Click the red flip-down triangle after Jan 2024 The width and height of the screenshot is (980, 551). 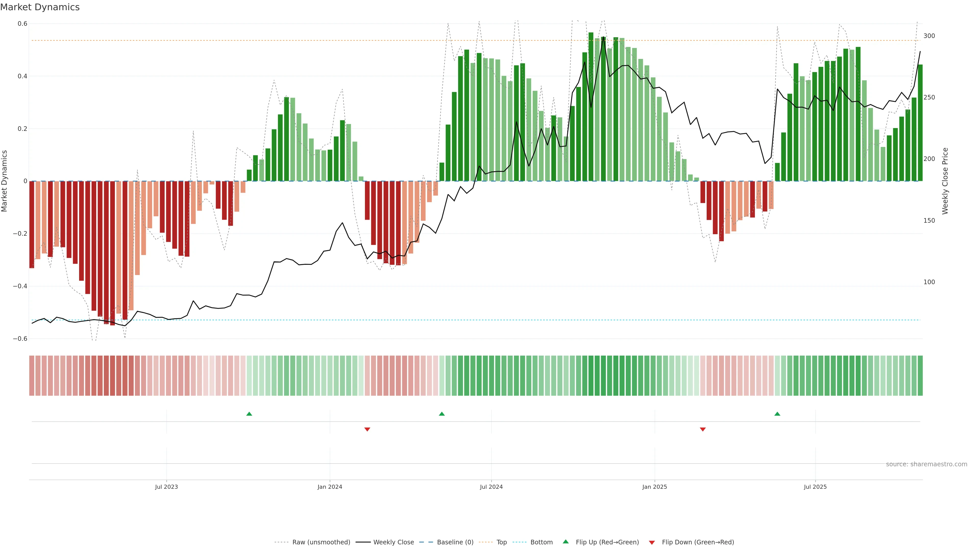tap(367, 429)
